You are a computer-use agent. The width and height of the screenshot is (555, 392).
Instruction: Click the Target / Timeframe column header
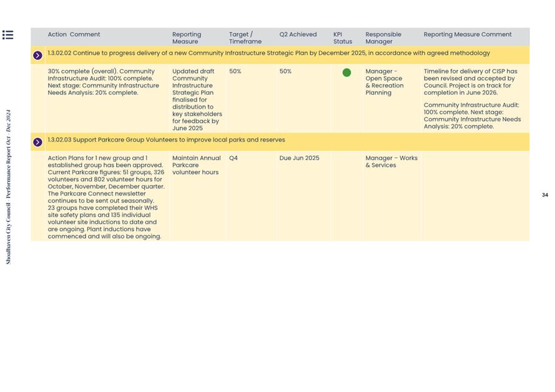point(245,38)
